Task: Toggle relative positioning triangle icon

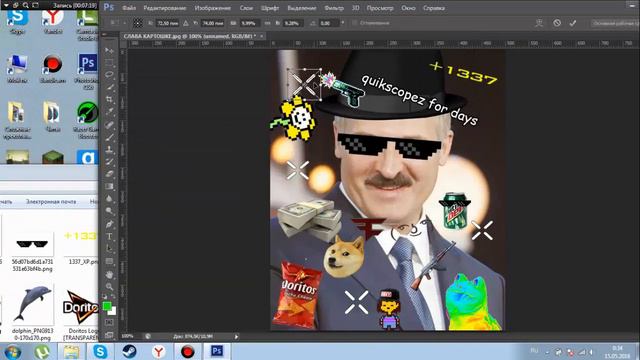Action: (186, 23)
